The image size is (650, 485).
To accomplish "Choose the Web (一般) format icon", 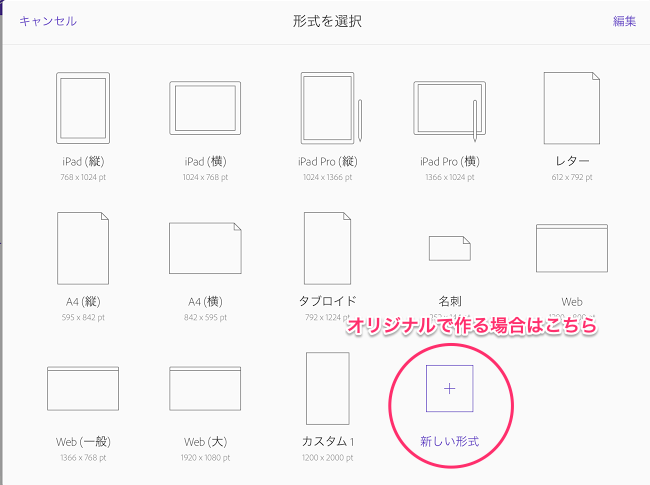I will point(83,388).
